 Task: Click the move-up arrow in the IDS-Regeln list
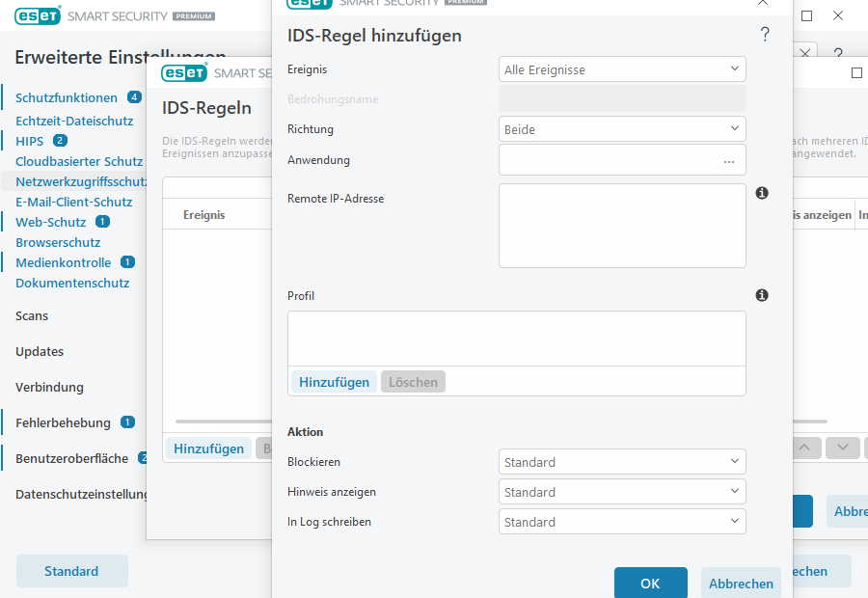coord(806,448)
